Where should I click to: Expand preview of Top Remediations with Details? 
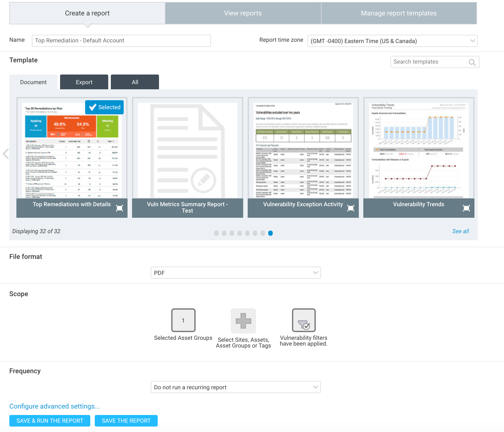(x=119, y=208)
